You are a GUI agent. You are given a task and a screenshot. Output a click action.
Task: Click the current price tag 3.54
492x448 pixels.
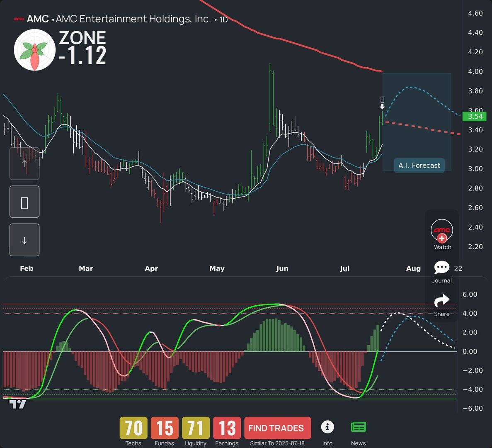[x=475, y=117]
